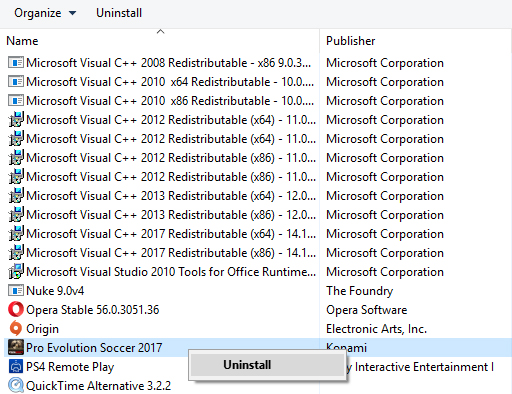
Task: Click the Pro Evolution Soccer 2017 icon
Action: (16, 348)
